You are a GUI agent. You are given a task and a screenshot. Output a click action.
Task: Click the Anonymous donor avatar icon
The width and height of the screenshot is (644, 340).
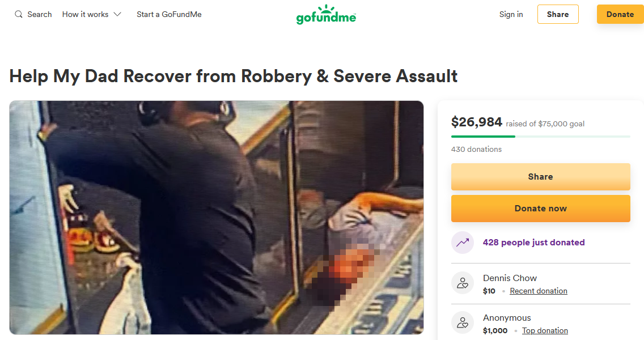pos(463,323)
